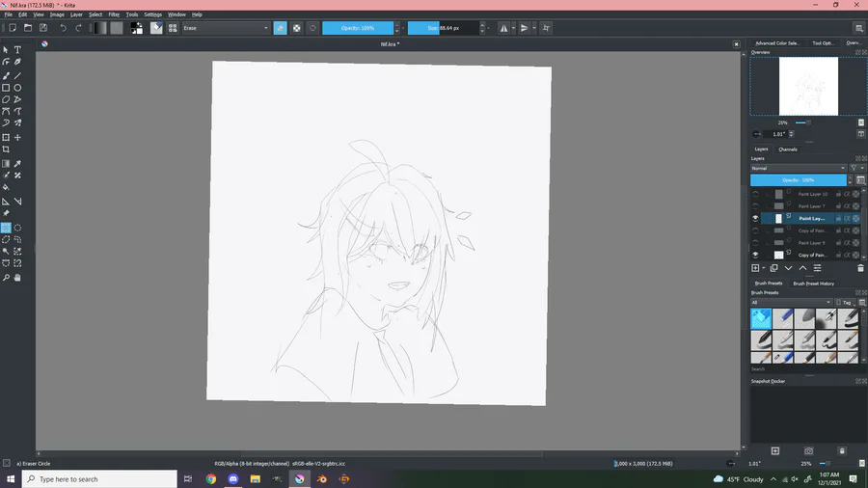The height and width of the screenshot is (488, 868).
Task: Switch to Brush Preset History tab
Action: (x=813, y=284)
